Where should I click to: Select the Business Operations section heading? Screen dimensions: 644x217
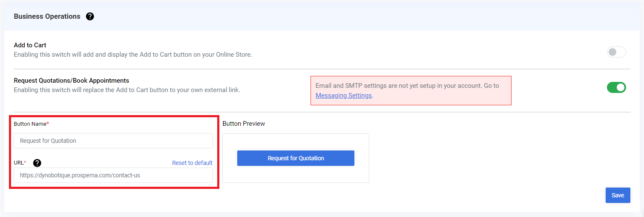pos(47,16)
